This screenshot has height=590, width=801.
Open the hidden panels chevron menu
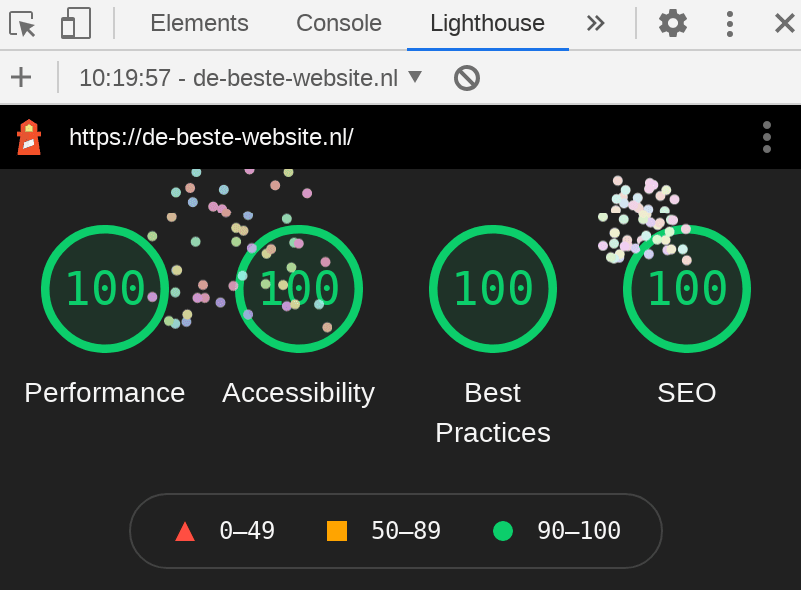click(596, 23)
